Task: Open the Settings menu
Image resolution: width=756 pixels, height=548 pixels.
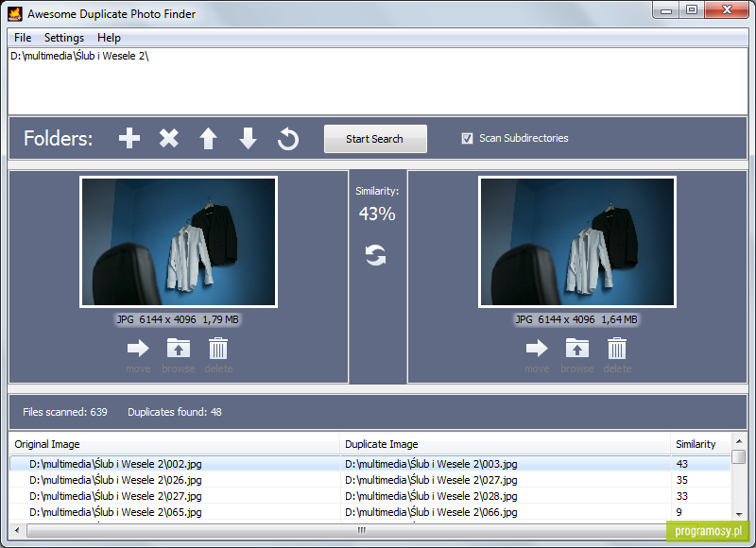Action: point(64,38)
